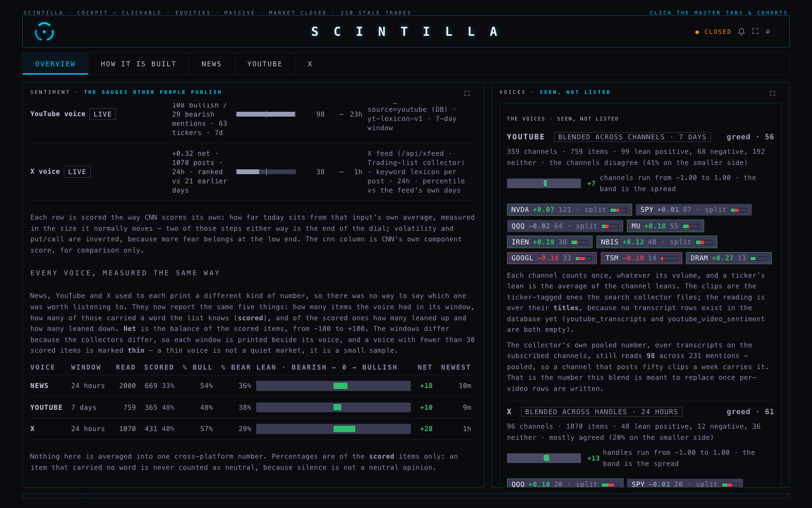Select the NVDA +0.07 ticker chip
This screenshot has height=508, width=812.
[x=569, y=209]
